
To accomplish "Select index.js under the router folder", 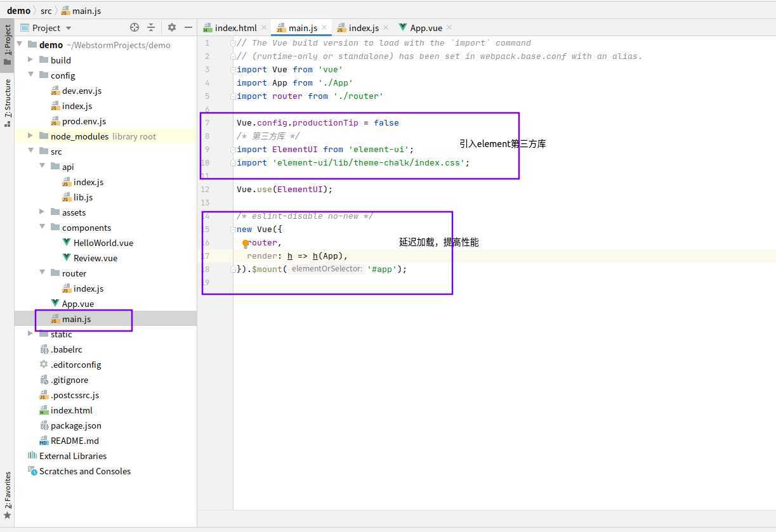I will tap(88, 289).
